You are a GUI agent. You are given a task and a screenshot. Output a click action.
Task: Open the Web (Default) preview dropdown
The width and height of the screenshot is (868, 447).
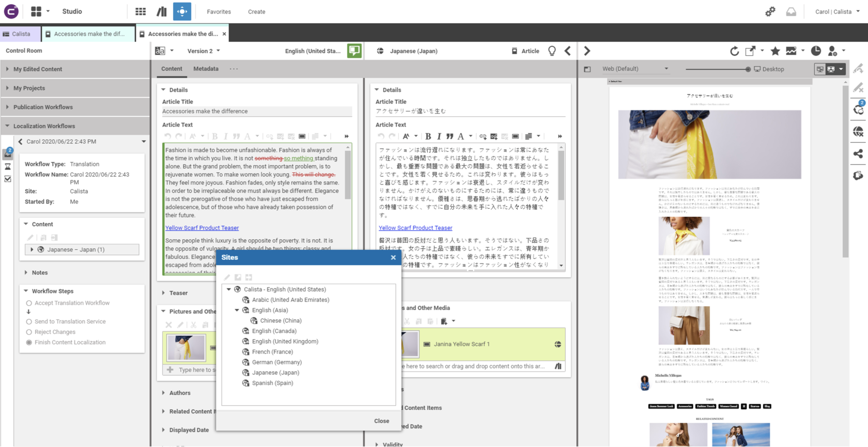click(635, 69)
